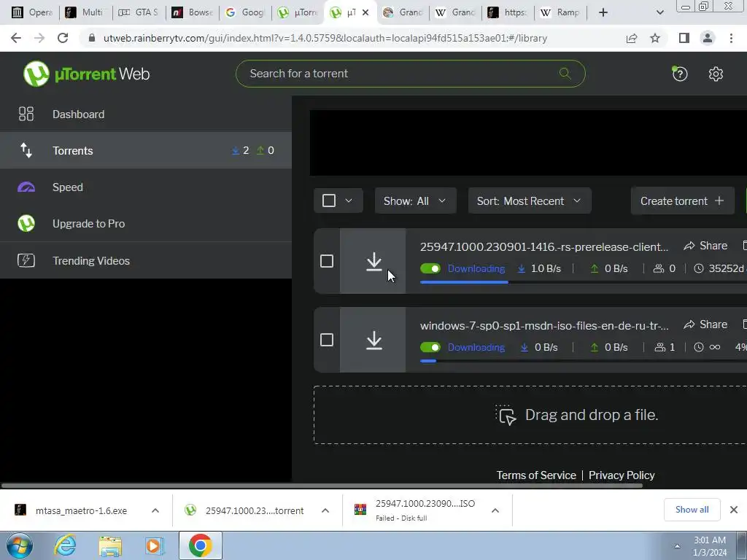Close the downloads bar
Viewport: 747px width, 560px height.
[734, 510]
